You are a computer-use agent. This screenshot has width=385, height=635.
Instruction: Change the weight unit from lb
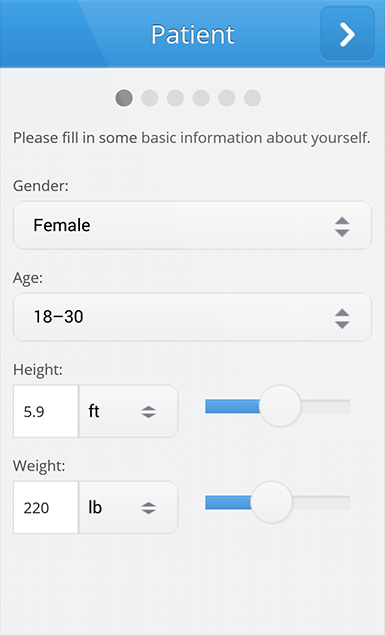[128, 507]
